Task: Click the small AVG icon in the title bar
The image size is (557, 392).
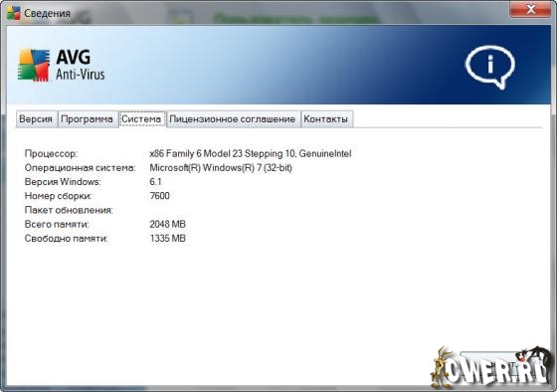Action: pyautogui.click(x=14, y=13)
